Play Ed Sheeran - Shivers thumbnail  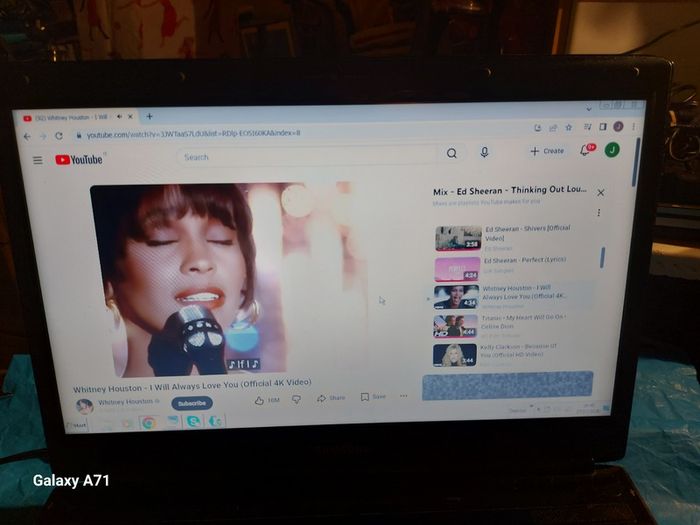[x=458, y=238]
